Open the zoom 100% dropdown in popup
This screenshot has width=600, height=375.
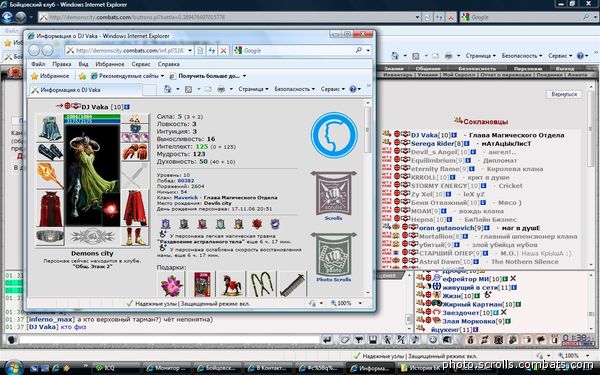346,303
